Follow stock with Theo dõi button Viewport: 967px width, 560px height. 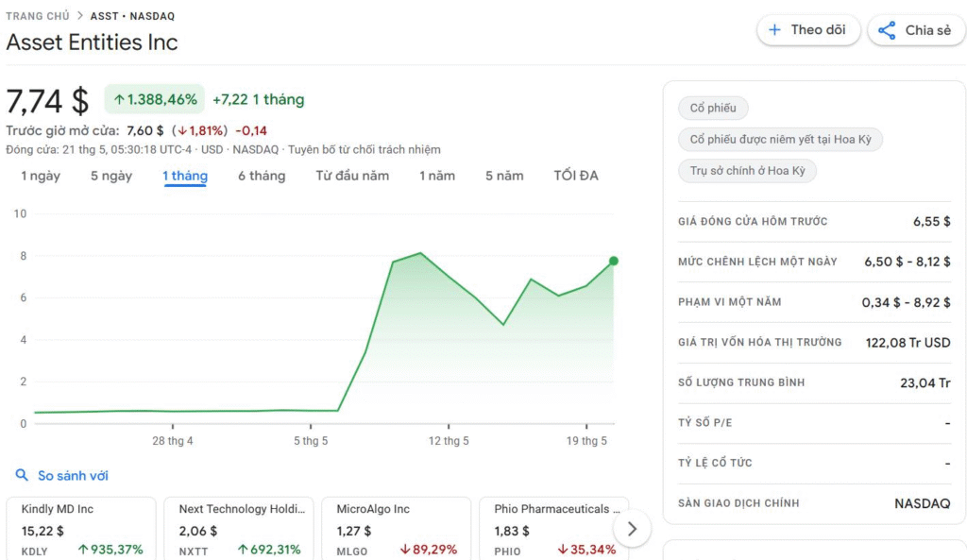pos(808,29)
